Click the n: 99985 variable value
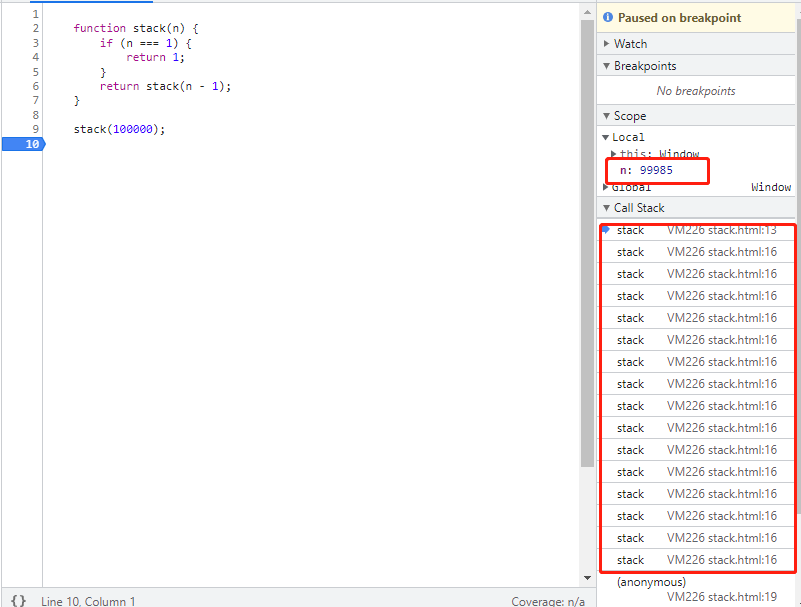Image resolution: width=801 pixels, height=607 pixels. [x=656, y=170]
